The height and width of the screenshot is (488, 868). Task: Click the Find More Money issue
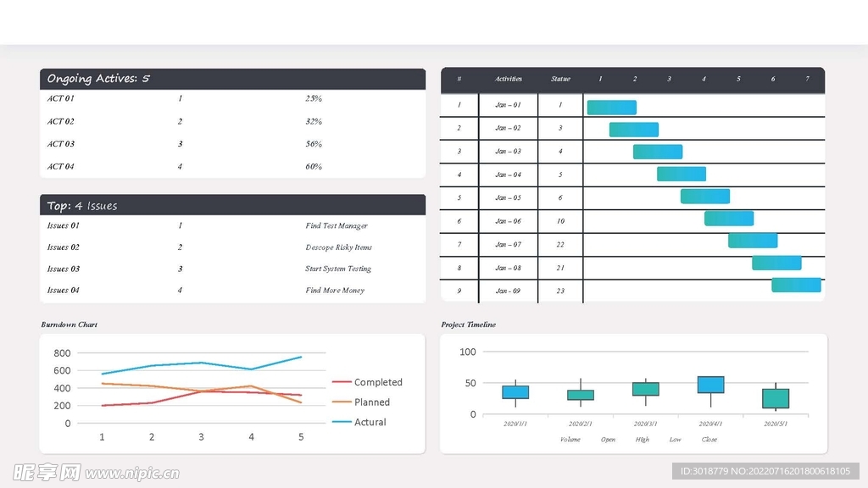tap(335, 291)
